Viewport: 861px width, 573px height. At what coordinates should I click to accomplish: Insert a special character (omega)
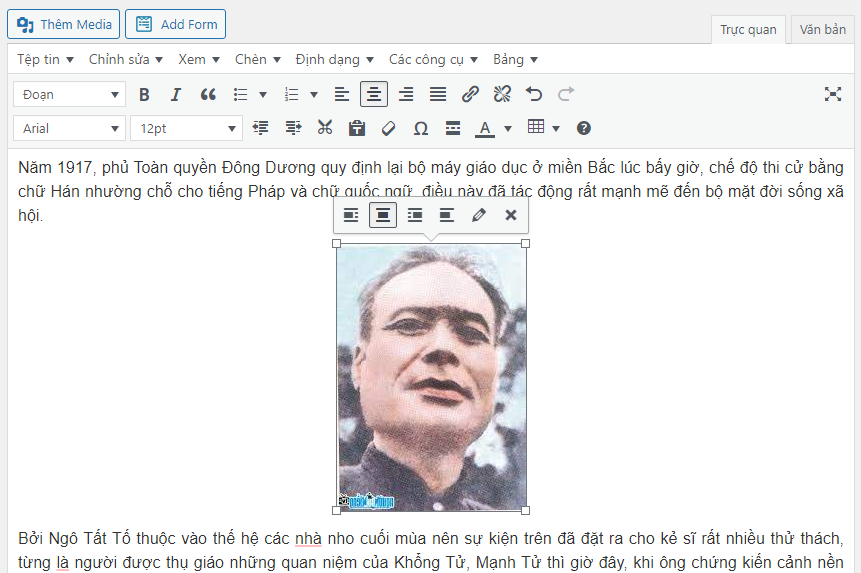pos(421,128)
